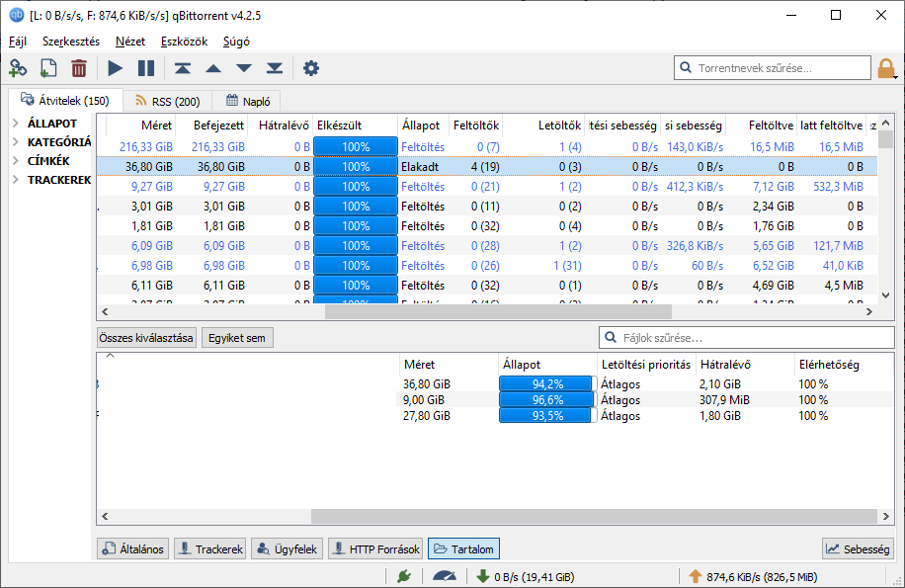
Task: Move torrent to bottom of queue
Action: click(275, 68)
